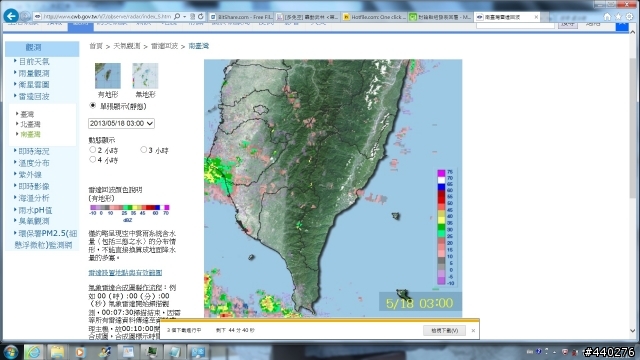Click the favorites star icon
The height and width of the screenshot is (360, 640).
click(x=618, y=17)
